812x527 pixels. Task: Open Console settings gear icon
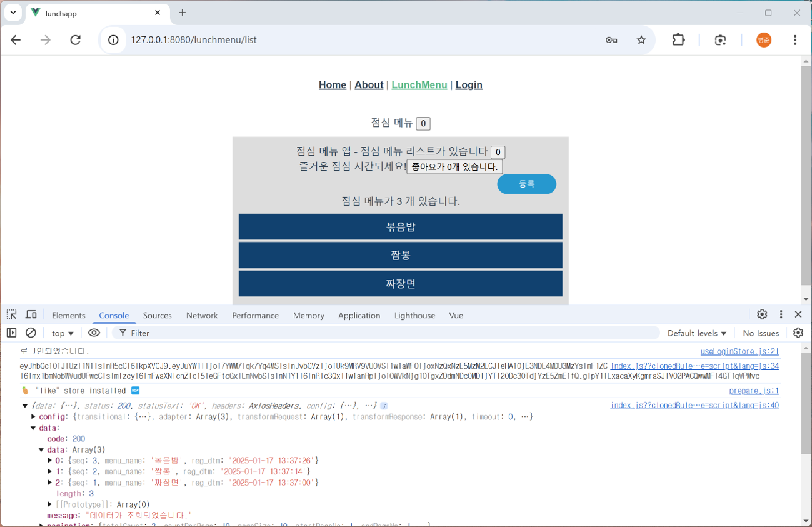click(798, 333)
